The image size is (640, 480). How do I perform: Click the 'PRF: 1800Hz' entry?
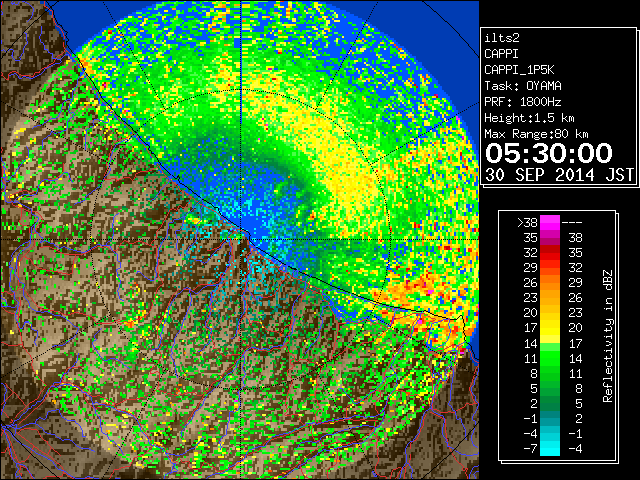[523, 102]
